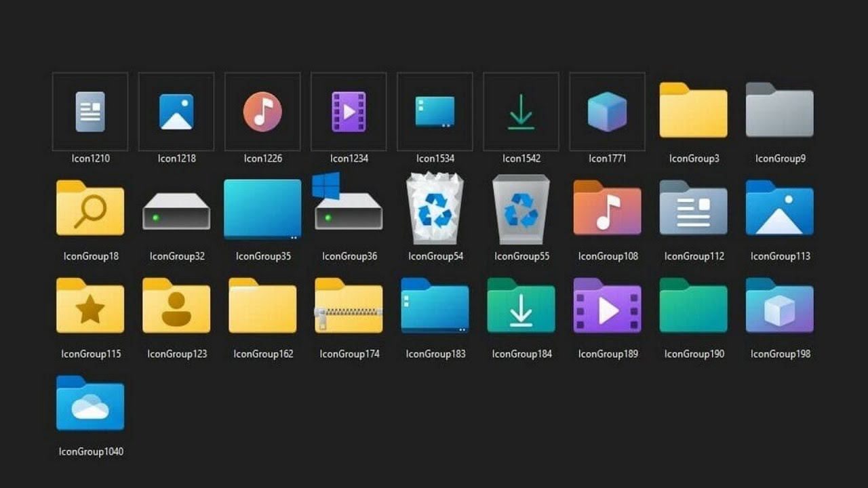This screenshot has height=488, width=868.
Task: Click the 'Icon1542' label text
Action: pyautogui.click(x=521, y=159)
